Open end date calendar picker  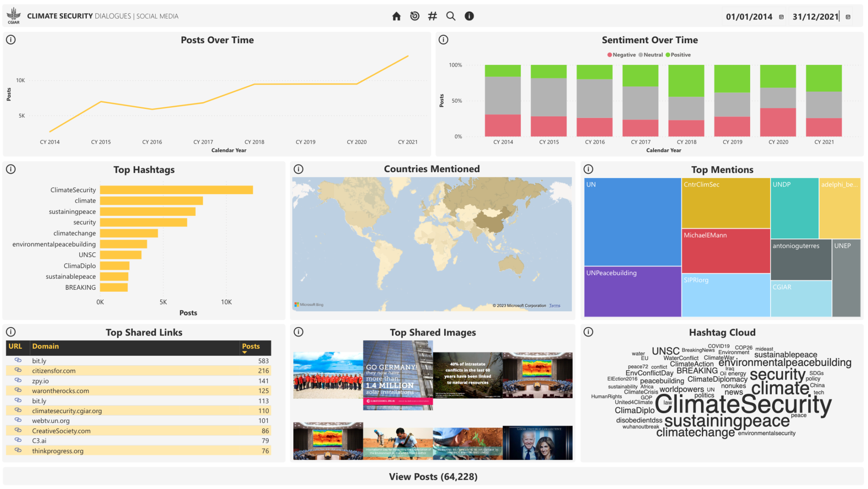click(x=848, y=17)
